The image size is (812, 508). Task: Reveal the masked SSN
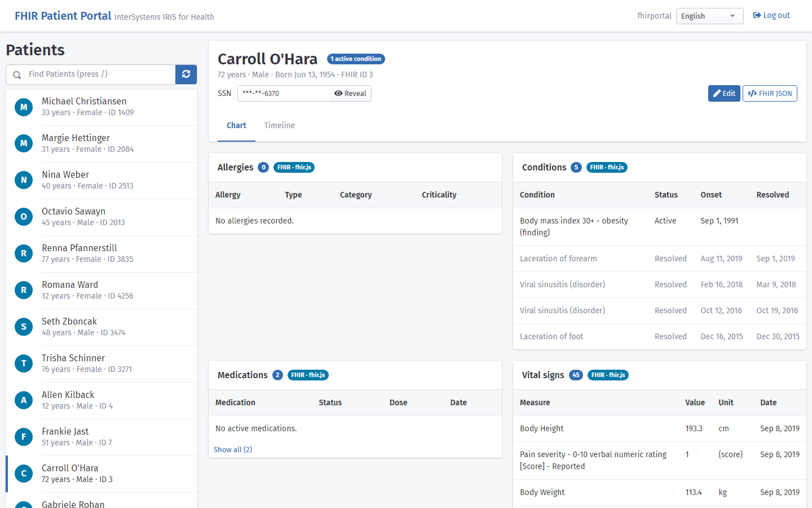pos(350,94)
